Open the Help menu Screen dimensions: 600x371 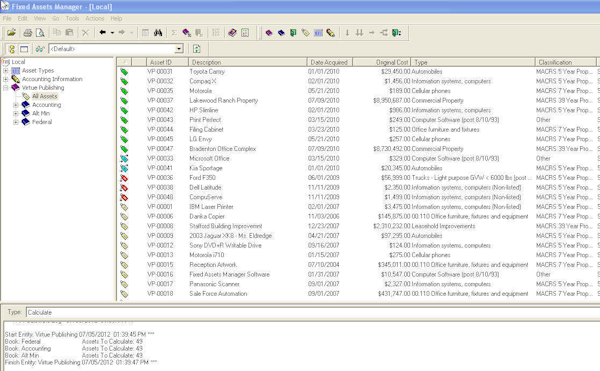coord(116,18)
